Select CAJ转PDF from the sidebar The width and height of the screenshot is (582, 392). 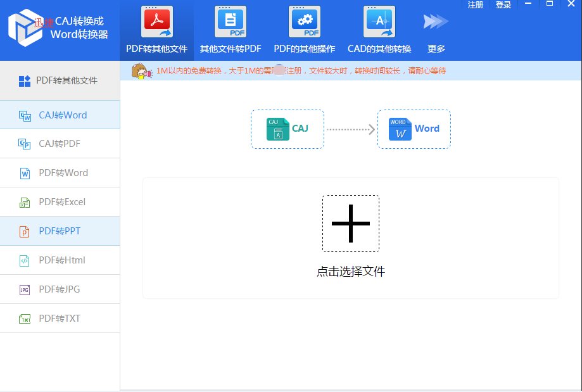point(60,144)
